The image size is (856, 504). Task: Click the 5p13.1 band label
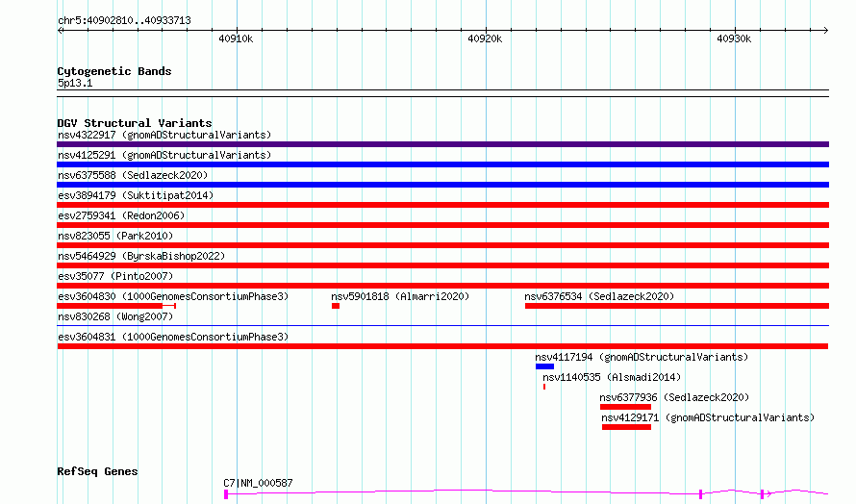[x=75, y=83]
